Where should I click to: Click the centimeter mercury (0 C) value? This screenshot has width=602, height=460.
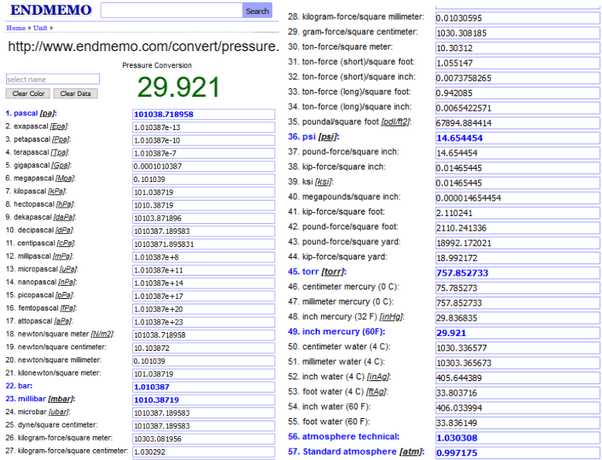[518, 288]
